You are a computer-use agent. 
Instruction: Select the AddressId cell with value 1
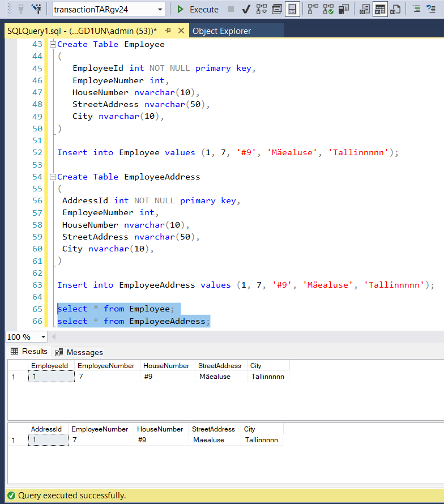point(48,439)
